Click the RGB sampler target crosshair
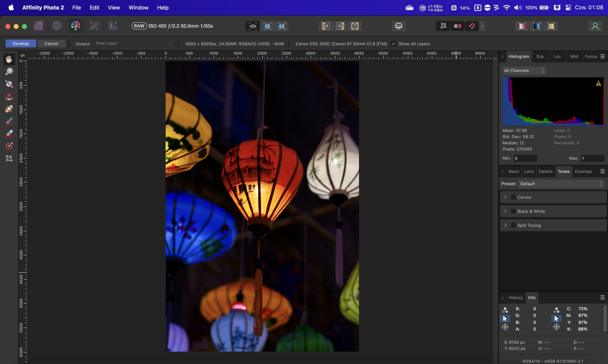 point(505,327)
